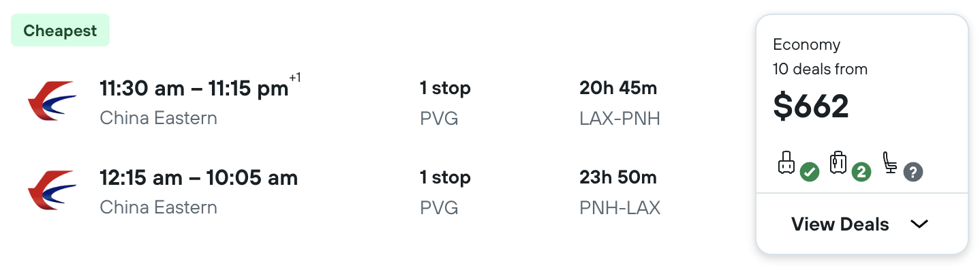The height and width of the screenshot is (266, 980).
Task: Open the View Deals dropdown
Action: click(x=861, y=224)
